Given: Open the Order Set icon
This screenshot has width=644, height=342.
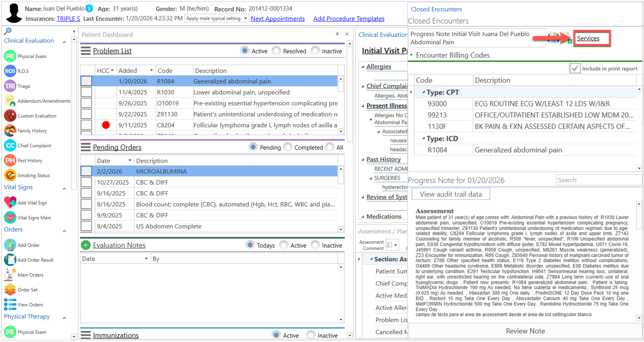Looking at the screenshot, I should coord(10,290).
